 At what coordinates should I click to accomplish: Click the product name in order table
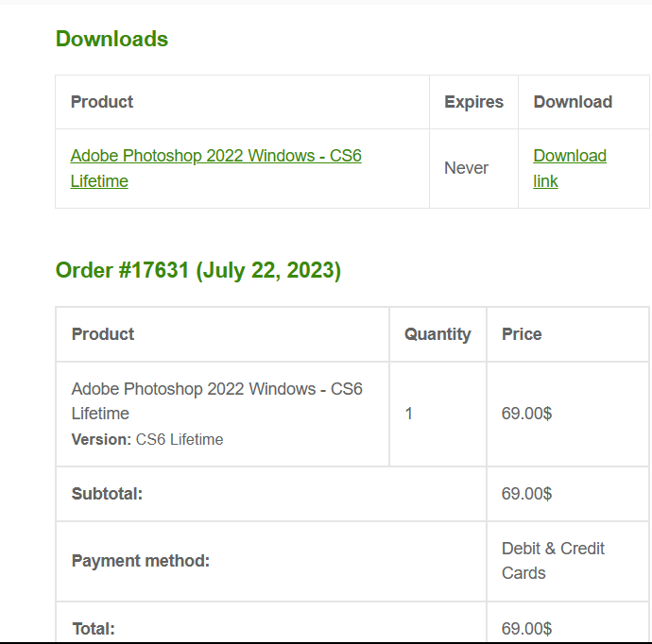coord(216,390)
